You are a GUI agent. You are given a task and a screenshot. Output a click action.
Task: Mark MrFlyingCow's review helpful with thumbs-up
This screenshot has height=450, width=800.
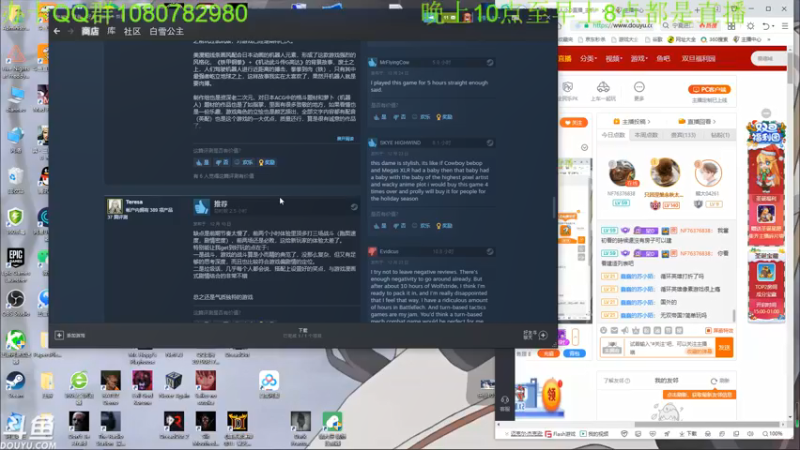pyautogui.click(x=380, y=117)
